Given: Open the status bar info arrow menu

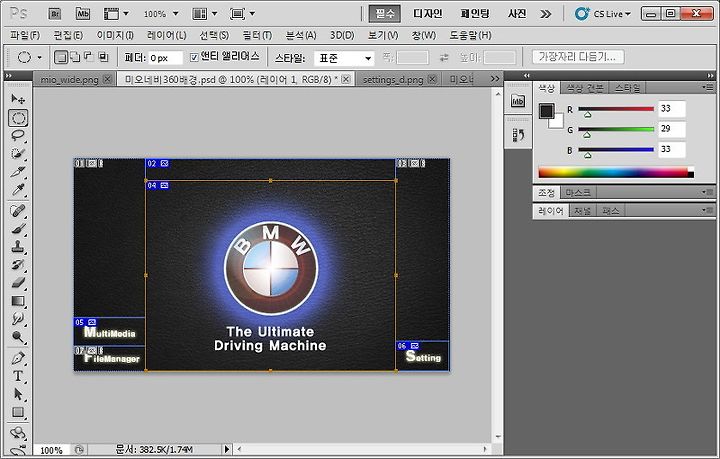Looking at the screenshot, I should pyautogui.click(x=227, y=449).
